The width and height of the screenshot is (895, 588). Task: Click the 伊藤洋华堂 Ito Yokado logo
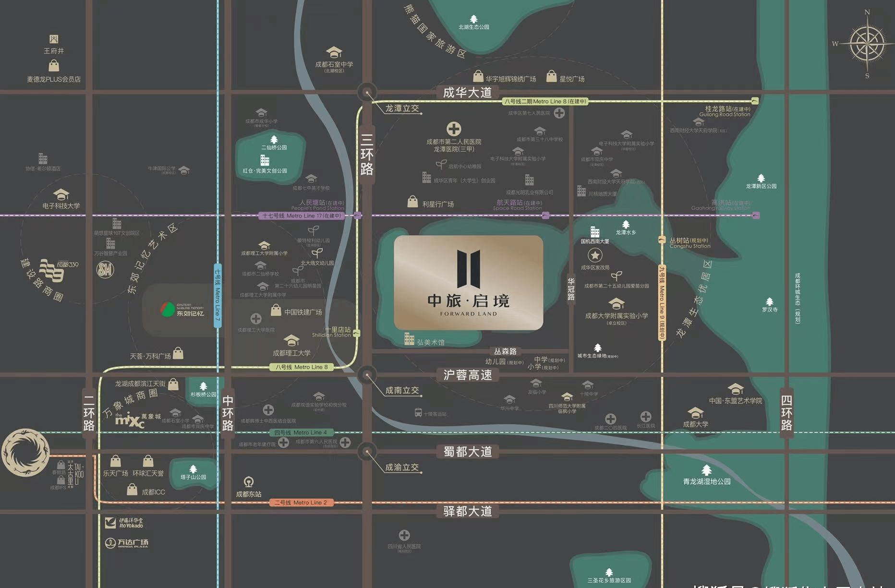(124, 523)
